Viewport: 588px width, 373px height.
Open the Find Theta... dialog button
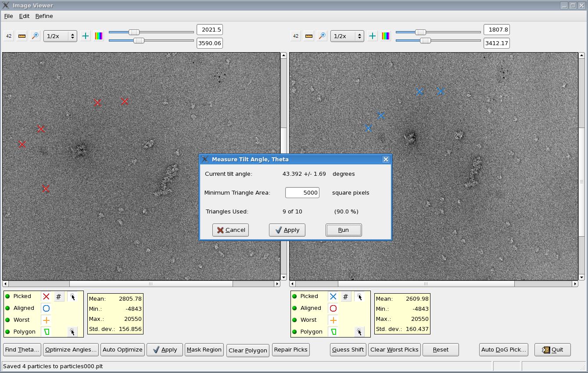tap(22, 349)
